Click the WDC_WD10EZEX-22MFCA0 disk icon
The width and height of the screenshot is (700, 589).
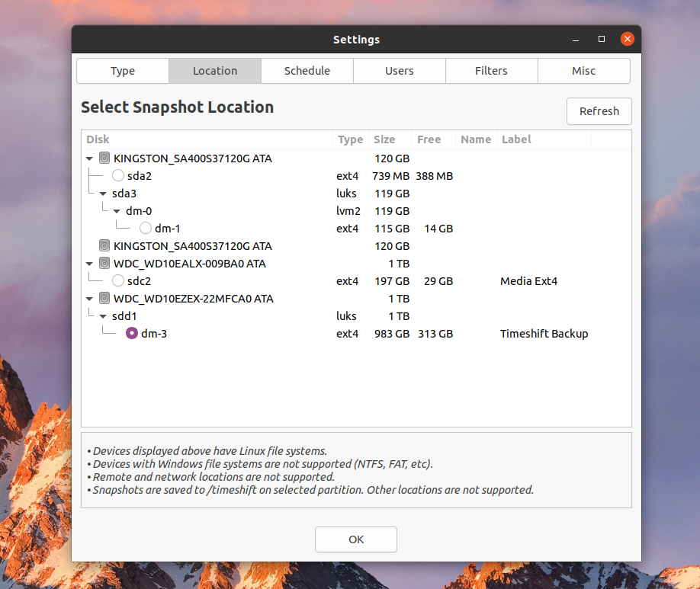coord(104,299)
